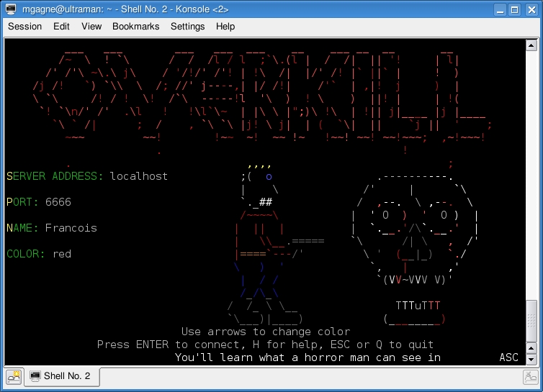Viewport: 543px width, 392px height.
Task: Click the scrollbar down arrow
Action: [531, 358]
